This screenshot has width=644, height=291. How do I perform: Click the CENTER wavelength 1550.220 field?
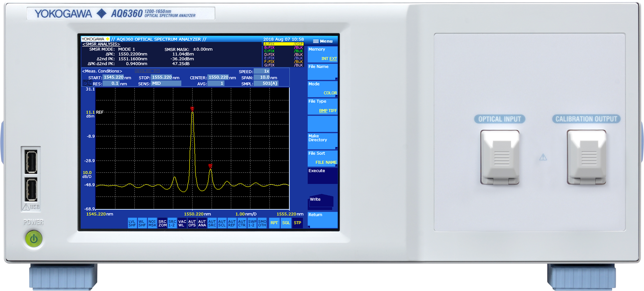coord(218,77)
